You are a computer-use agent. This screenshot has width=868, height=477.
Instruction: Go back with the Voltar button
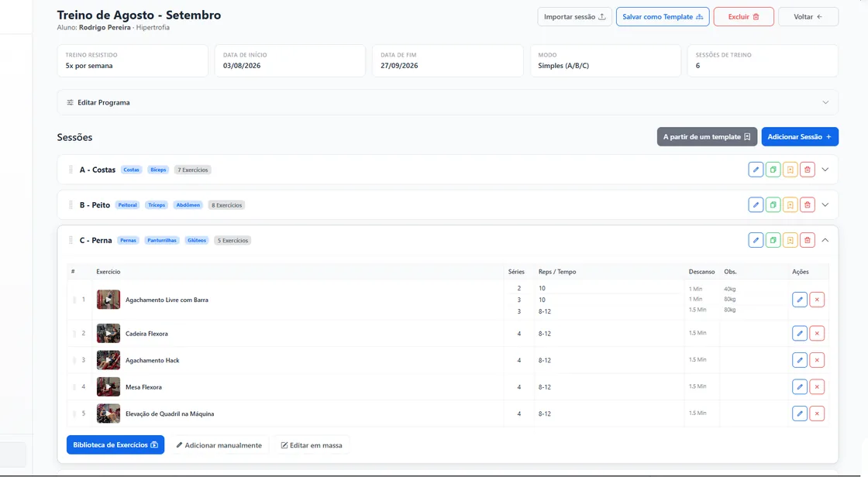[808, 16]
